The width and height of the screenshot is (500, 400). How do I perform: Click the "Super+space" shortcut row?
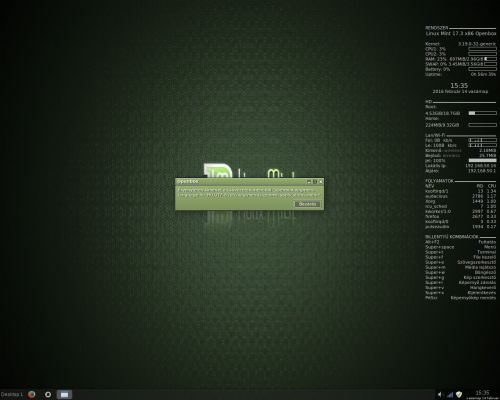(461, 247)
